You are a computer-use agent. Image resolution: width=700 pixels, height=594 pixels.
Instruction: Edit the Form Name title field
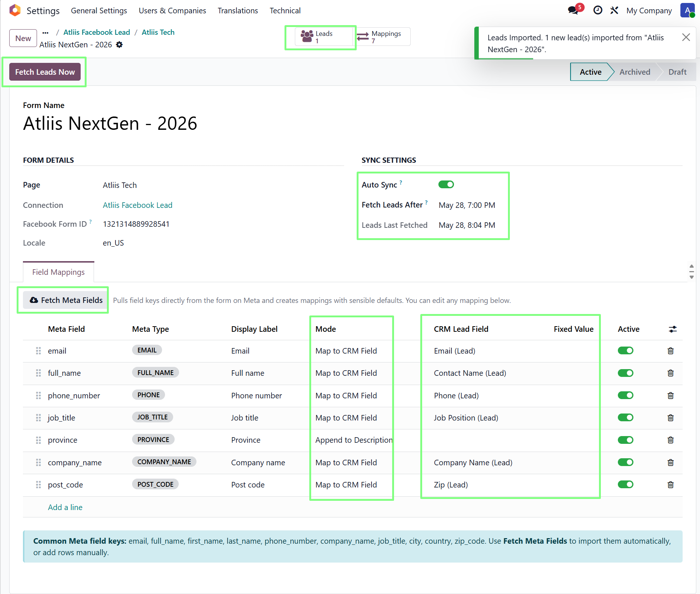click(110, 123)
